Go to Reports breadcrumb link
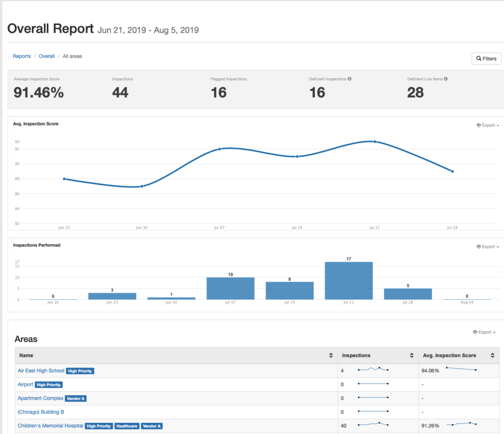The height and width of the screenshot is (434, 504). point(22,57)
